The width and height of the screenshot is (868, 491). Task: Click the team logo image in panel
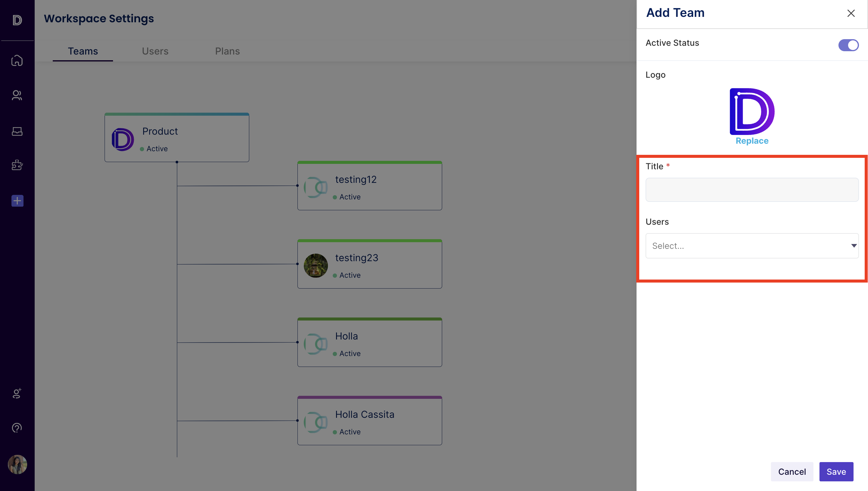(x=752, y=112)
